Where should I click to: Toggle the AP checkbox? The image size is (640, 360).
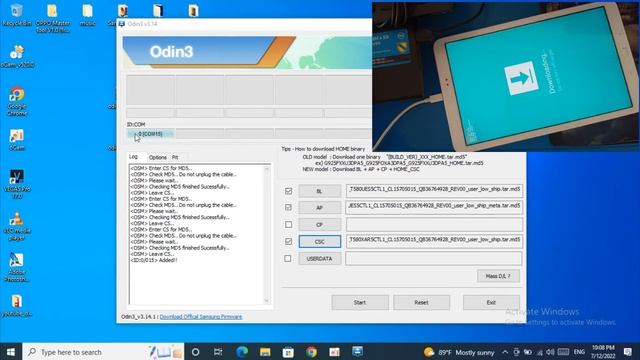coord(289,207)
